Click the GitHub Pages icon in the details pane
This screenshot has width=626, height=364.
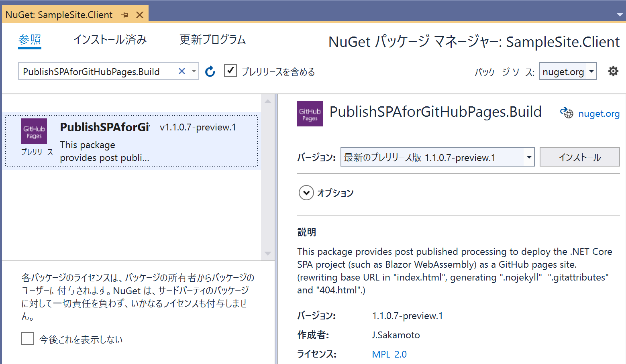pyautogui.click(x=310, y=113)
